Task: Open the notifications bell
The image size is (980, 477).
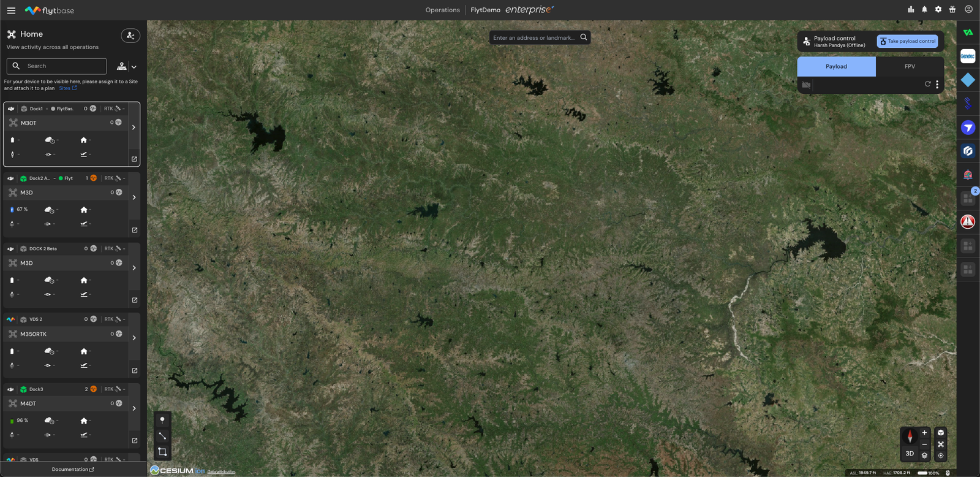Action: pyautogui.click(x=924, y=9)
